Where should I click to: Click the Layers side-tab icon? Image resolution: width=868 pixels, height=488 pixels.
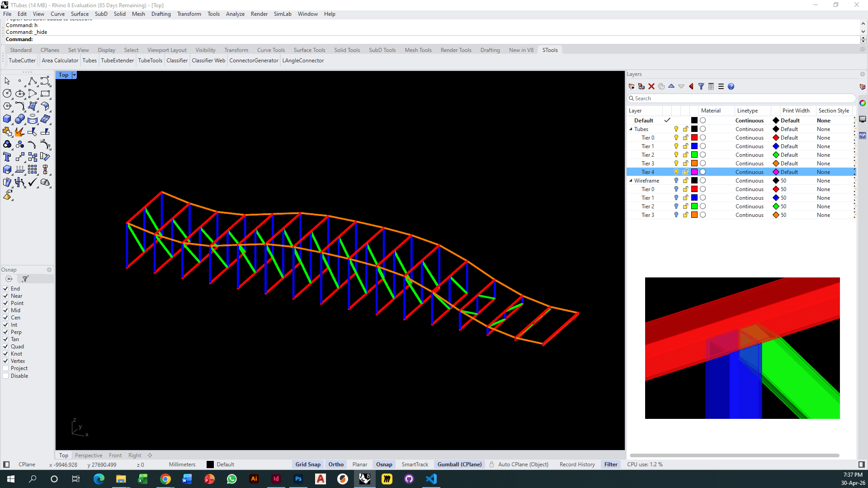(863, 87)
